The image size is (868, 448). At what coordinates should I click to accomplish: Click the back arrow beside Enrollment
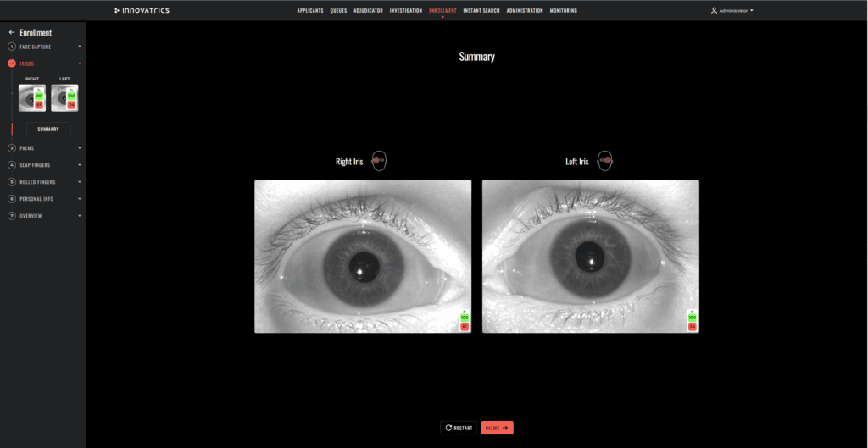(12, 33)
